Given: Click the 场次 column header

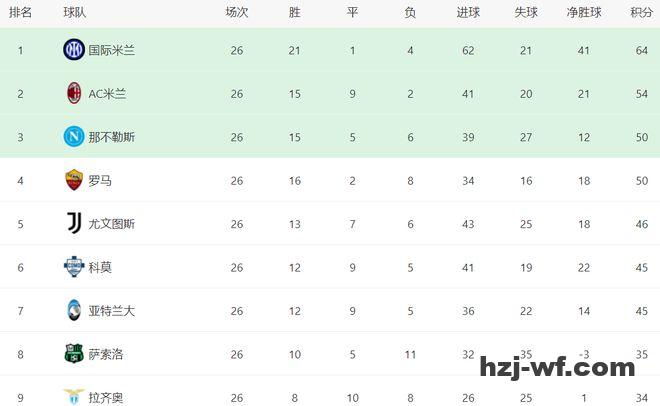Looking at the screenshot, I should [x=237, y=13].
